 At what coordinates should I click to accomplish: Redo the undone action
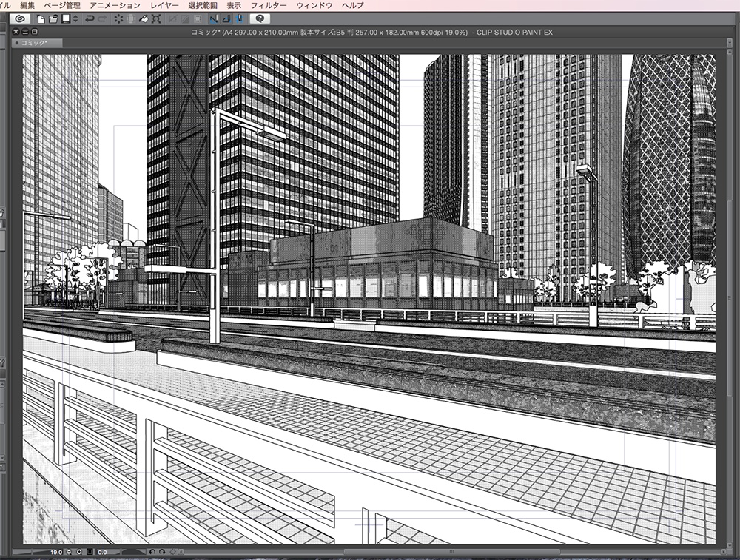pyautogui.click(x=102, y=19)
